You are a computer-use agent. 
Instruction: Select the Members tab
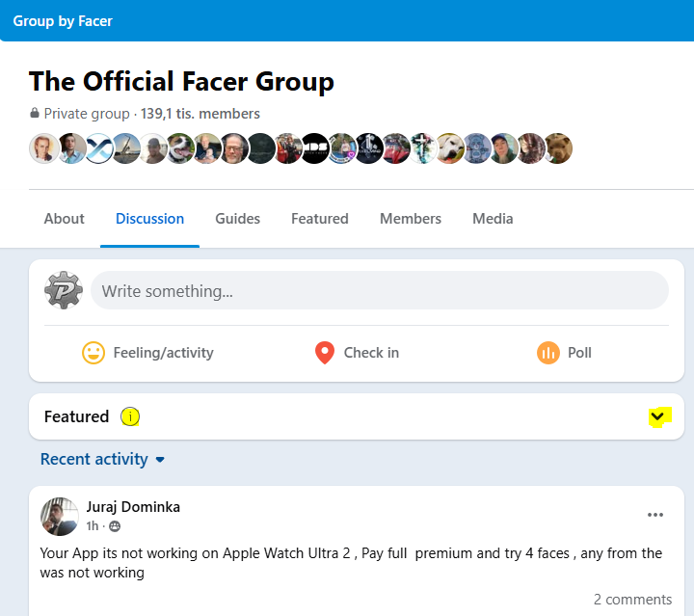click(x=410, y=219)
